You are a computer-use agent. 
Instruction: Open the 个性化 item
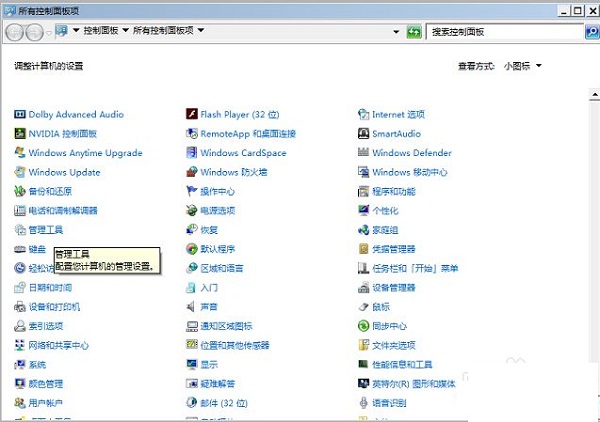385,210
